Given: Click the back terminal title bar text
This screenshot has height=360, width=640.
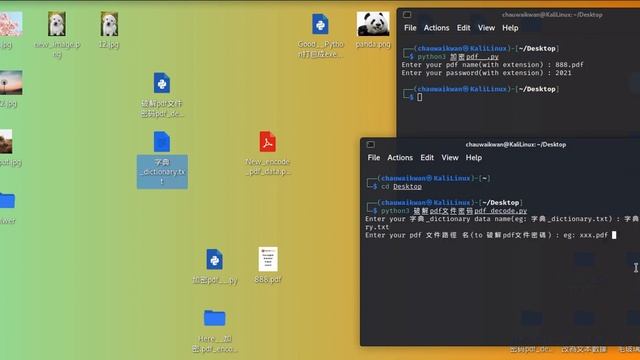Looking at the screenshot, I should click(552, 15).
